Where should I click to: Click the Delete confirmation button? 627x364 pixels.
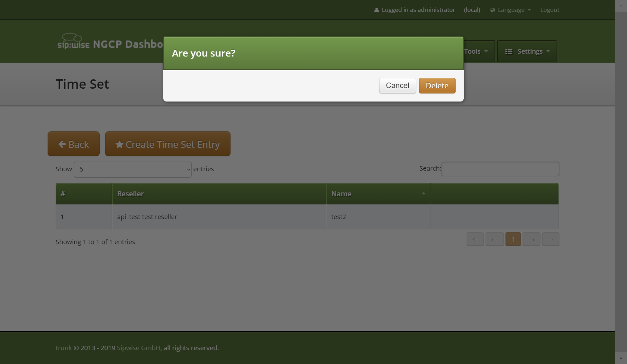click(437, 85)
